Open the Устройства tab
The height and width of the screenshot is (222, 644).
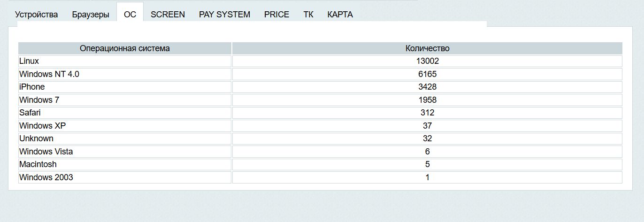(x=37, y=15)
